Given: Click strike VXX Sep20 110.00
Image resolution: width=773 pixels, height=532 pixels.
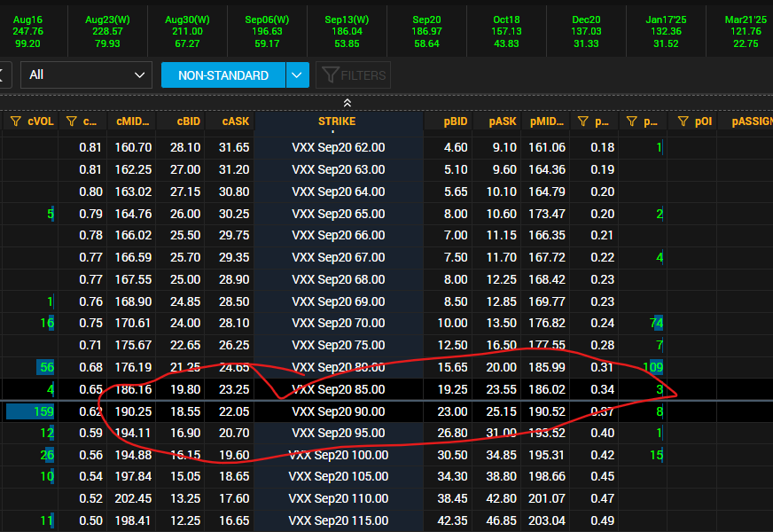Looking at the screenshot, I should (339, 498).
